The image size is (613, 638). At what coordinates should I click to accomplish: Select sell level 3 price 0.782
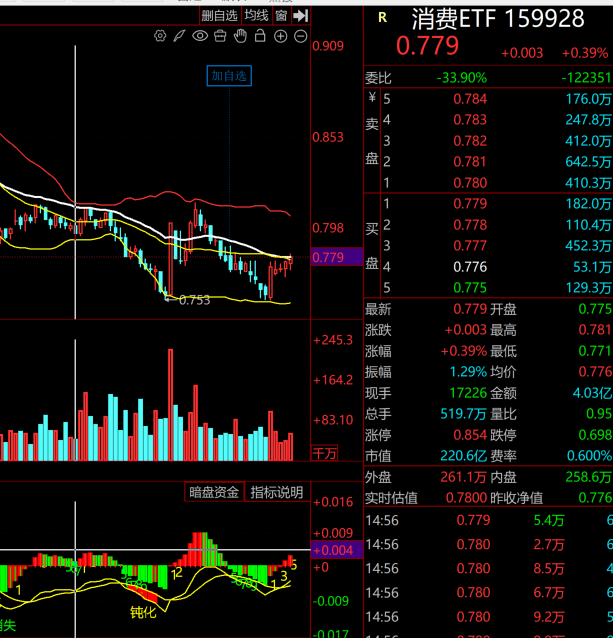[x=470, y=141]
